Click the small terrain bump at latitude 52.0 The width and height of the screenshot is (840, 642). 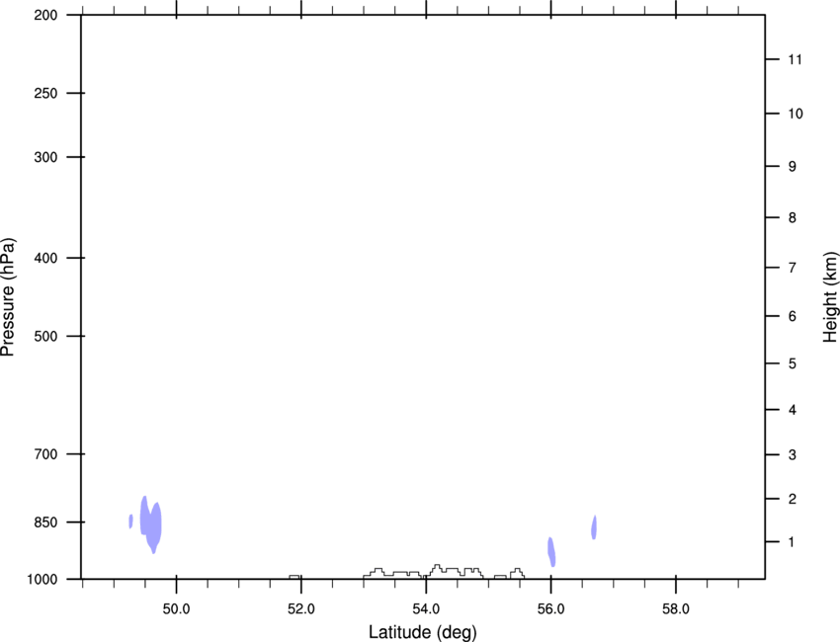[294, 577]
